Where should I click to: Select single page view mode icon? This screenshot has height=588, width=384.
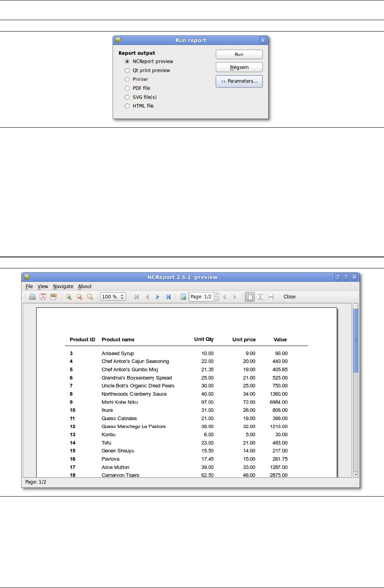click(x=250, y=297)
